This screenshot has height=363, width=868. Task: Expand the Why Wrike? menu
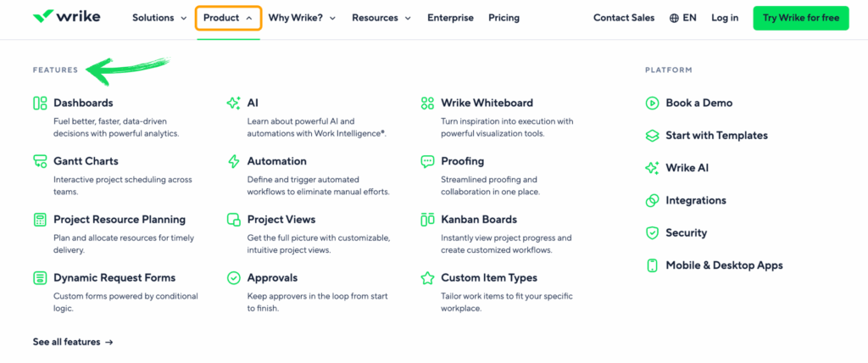(x=302, y=18)
